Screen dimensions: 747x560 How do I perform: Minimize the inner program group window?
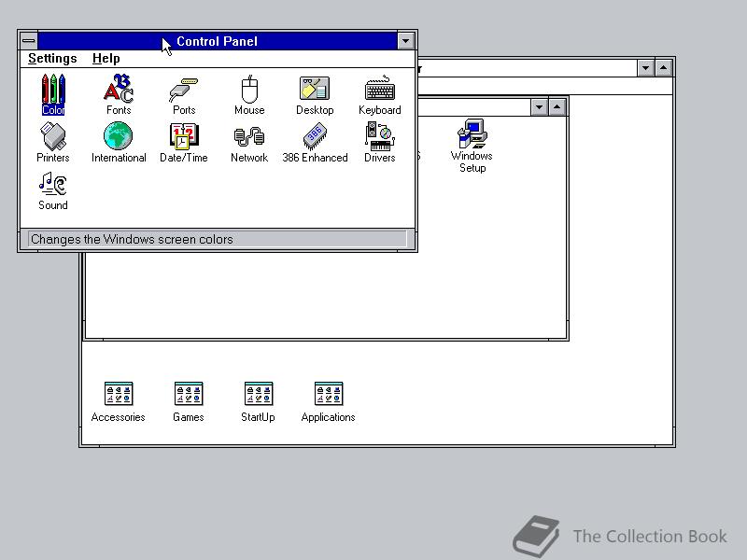coord(539,107)
